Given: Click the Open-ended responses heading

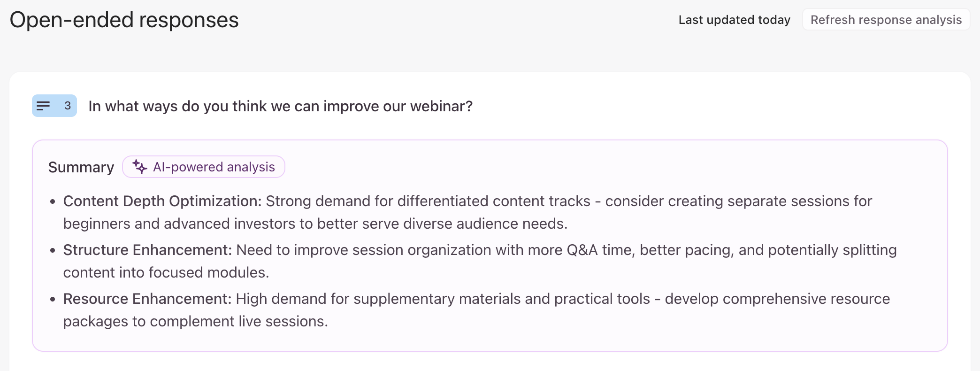Looking at the screenshot, I should pyautogui.click(x=124, y=20).
